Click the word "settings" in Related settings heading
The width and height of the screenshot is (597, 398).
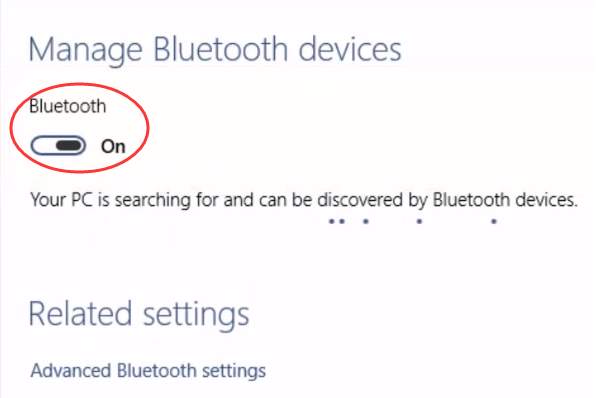[196, 316]
